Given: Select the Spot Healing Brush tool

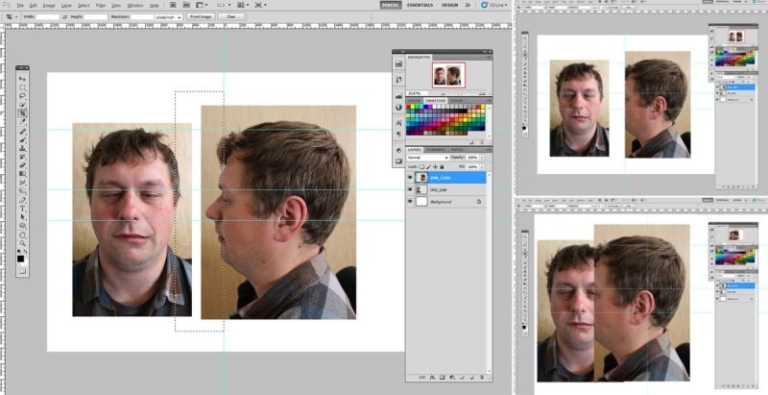Looking at the screenshot, I should (x=22, y=131).
